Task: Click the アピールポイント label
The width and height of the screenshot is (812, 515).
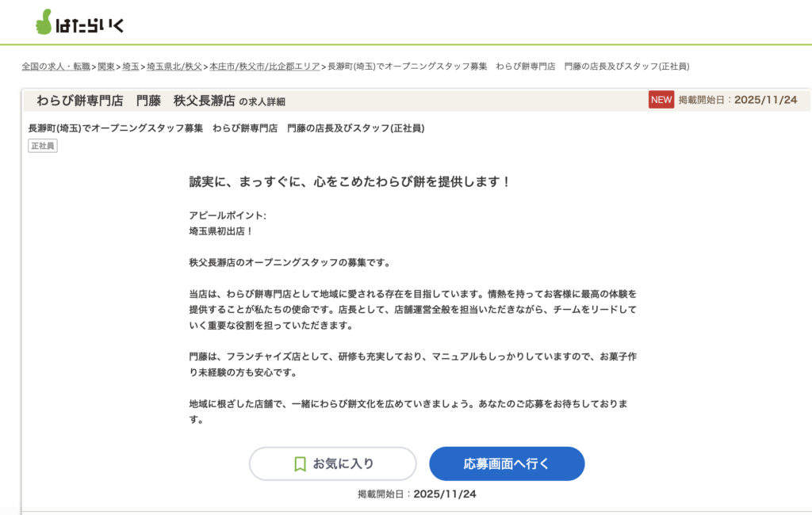Action: pos(228,216)
